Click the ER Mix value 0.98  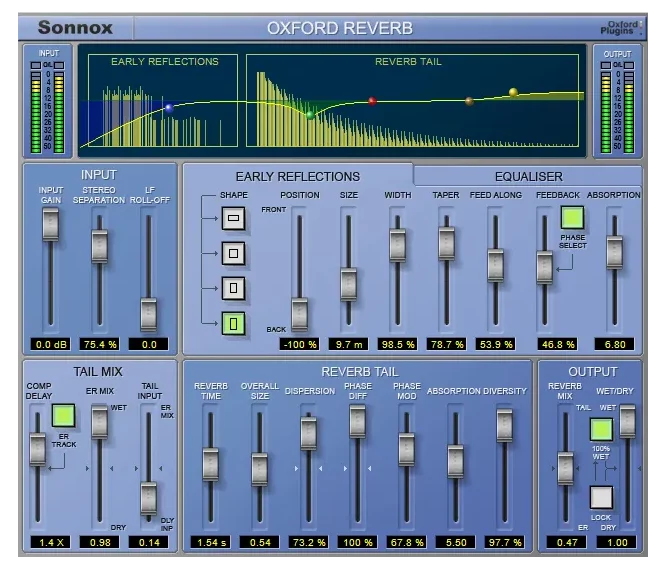click(100, 542)
